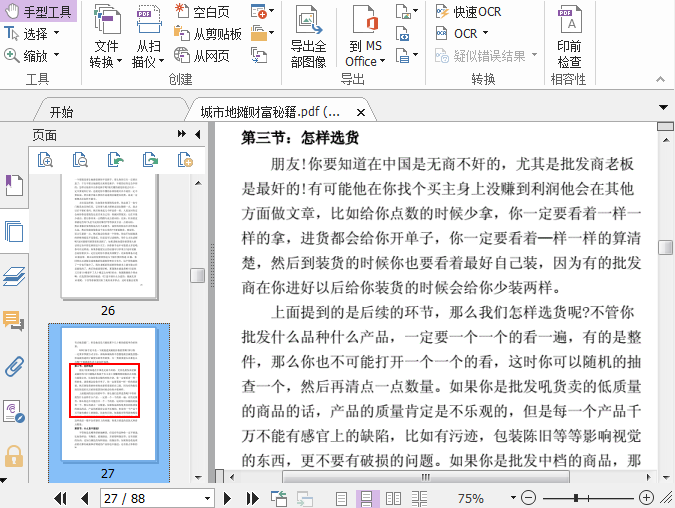Image resolution: width=675 pixels, height=508 pixels.
Task: Click the thumbnail panel scroll up arrow
Action: click(198, 183)
